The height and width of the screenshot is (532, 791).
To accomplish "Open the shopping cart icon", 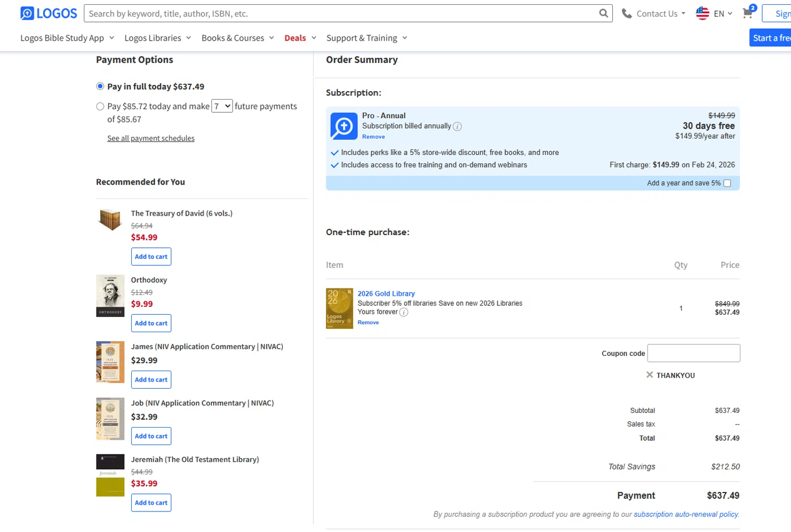I will (x=747, y=13).
